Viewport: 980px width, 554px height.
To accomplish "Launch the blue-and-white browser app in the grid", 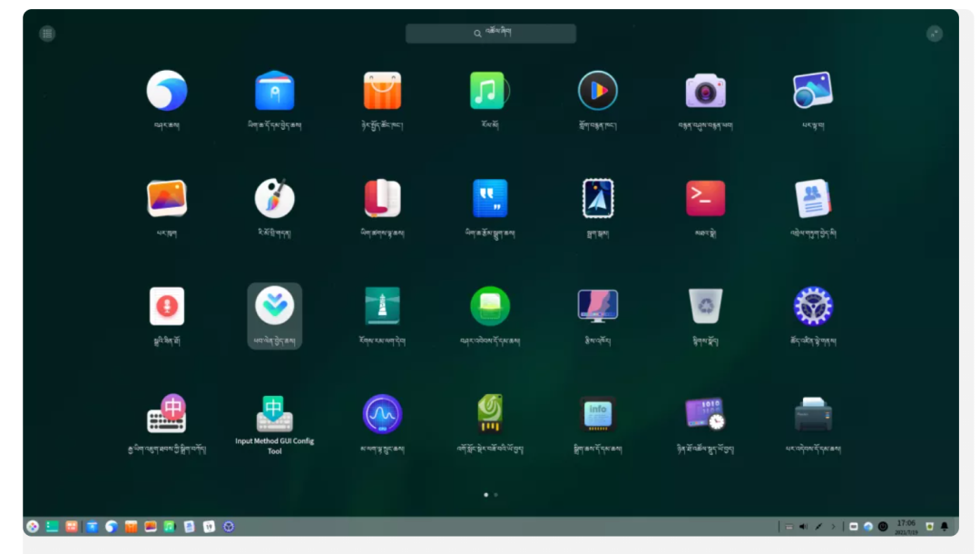I will pos(167,91).
